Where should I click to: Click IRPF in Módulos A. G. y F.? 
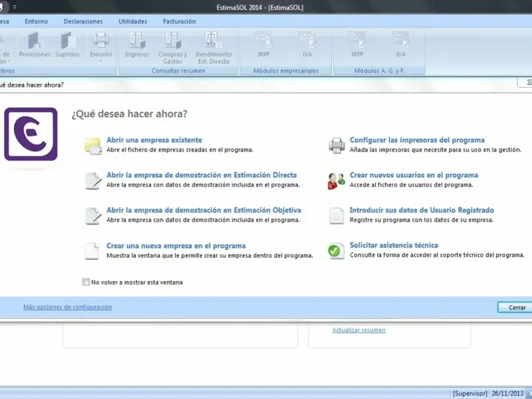click(357, 45)
